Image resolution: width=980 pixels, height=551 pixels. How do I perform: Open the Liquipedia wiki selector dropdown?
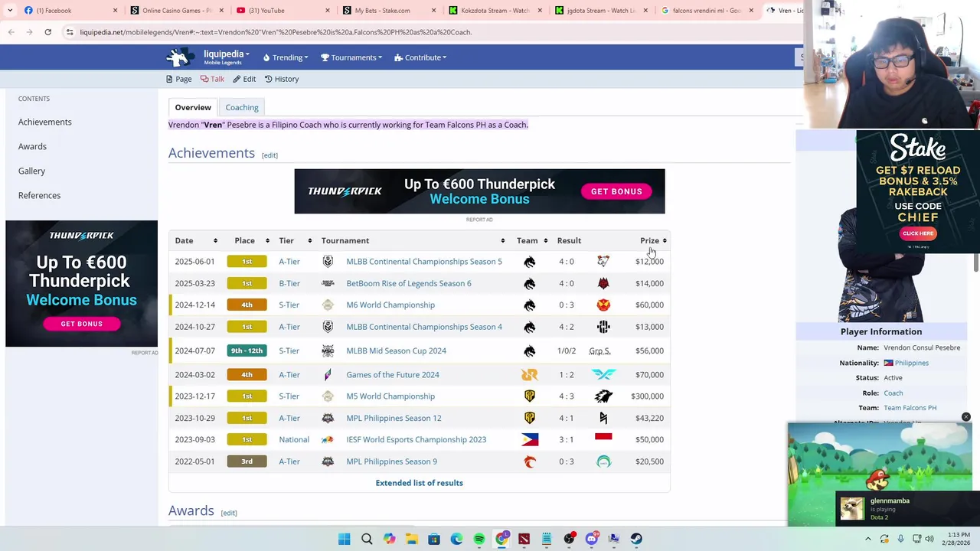point(227,57)
